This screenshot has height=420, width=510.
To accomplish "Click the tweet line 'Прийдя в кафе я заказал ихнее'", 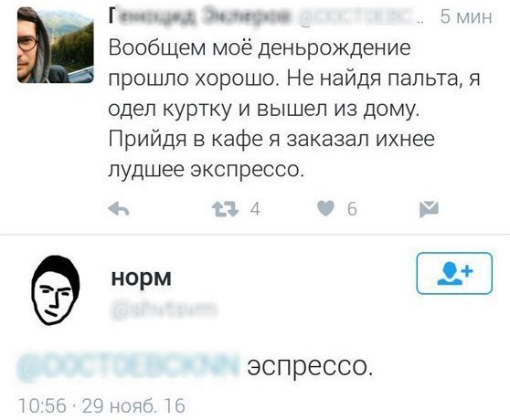I will pos(271,139).
